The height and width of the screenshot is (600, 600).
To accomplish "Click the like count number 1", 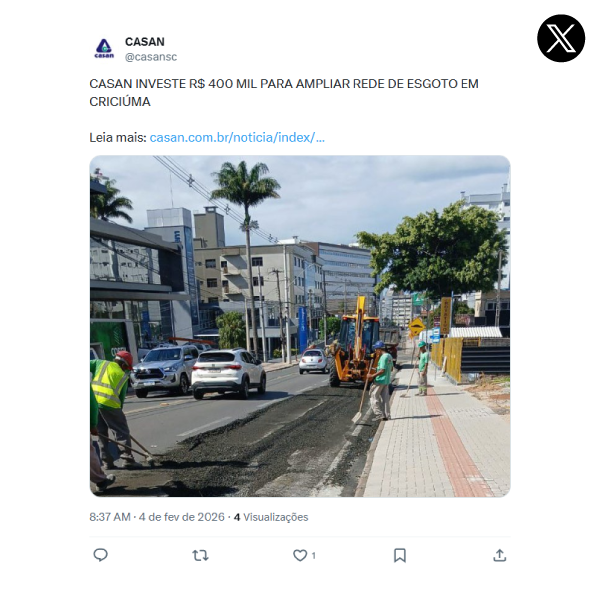I will pyautogui.click(x=313, y=556).
